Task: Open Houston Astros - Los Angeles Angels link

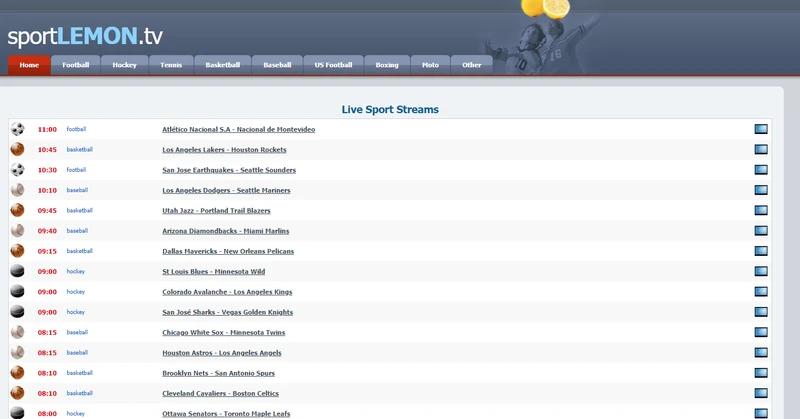Action: point(221,353)
